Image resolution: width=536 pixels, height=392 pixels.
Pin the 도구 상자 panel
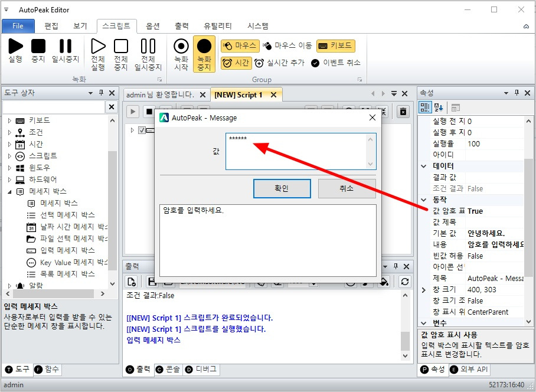click(101, 93)
